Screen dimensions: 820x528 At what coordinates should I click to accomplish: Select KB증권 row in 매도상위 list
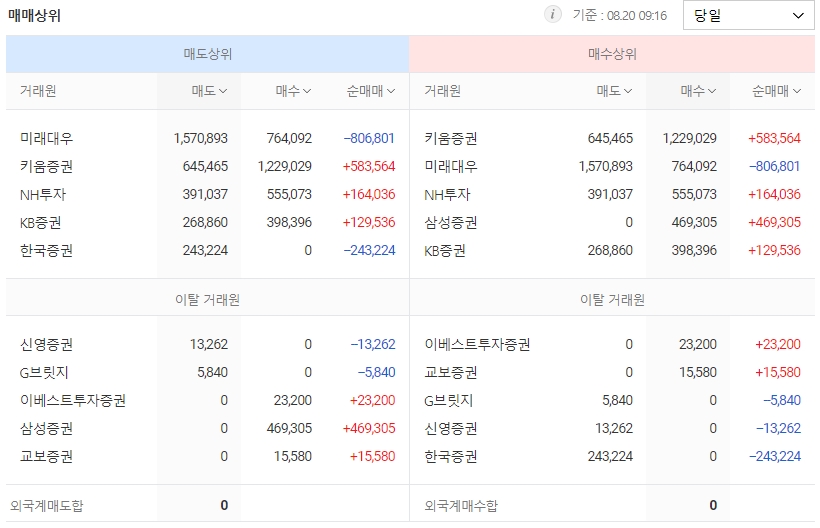point(208,222)
